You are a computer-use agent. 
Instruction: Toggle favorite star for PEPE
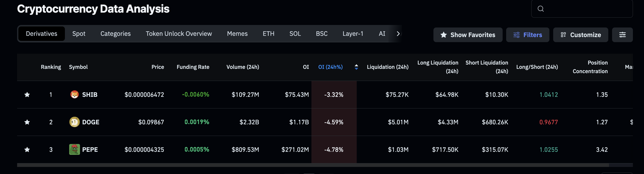(27, 150)
